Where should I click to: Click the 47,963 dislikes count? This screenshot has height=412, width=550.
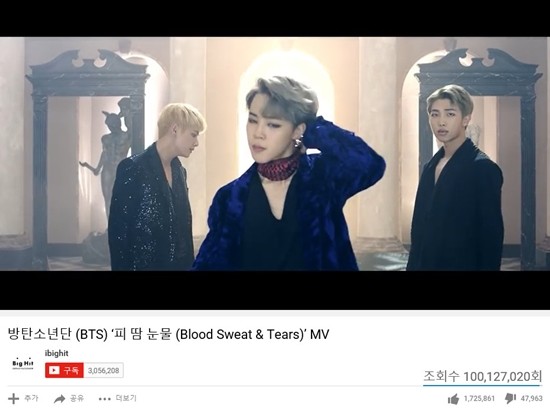[531, 399]
